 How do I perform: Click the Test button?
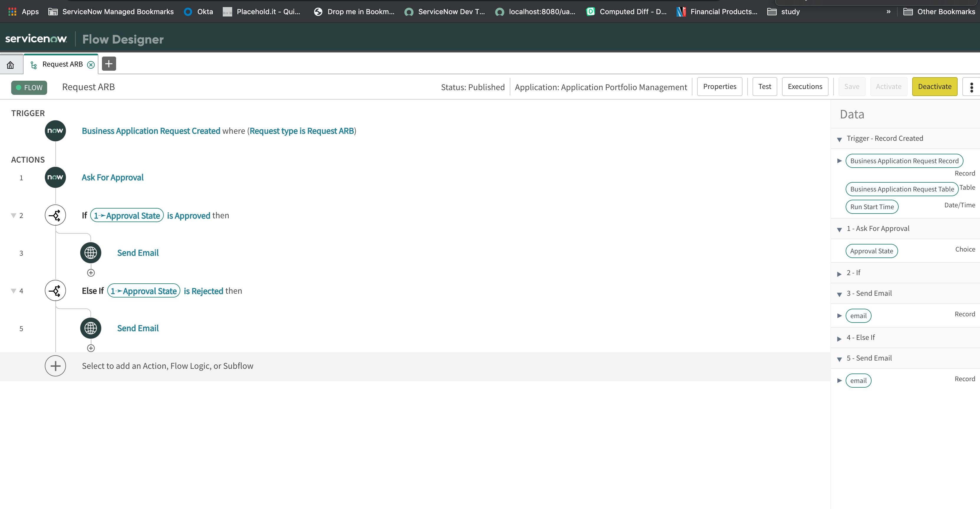(765, 87)
